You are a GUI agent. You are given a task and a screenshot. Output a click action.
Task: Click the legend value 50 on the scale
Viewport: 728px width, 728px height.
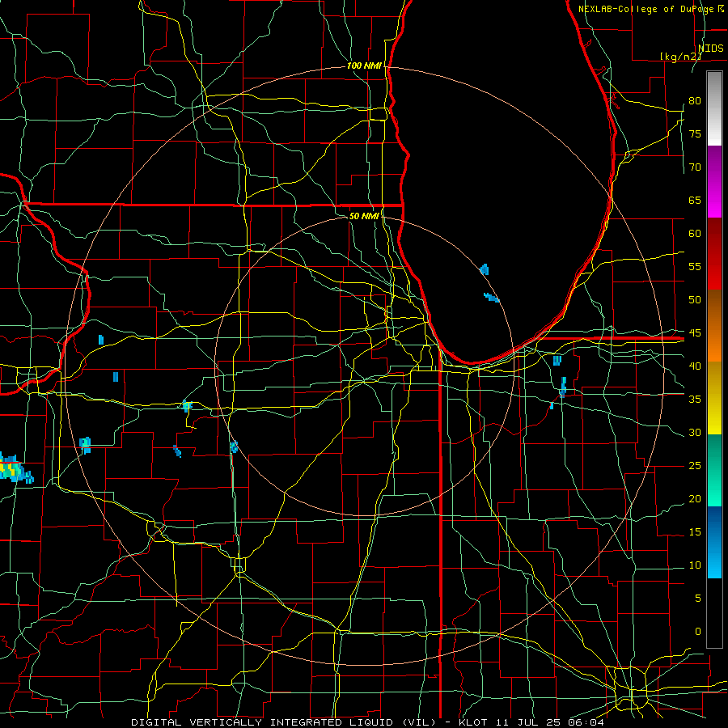tap(695, 300)
